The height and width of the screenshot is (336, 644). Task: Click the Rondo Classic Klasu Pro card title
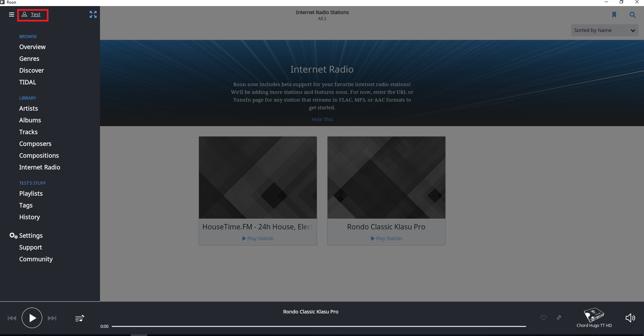(x=386, y=227)
